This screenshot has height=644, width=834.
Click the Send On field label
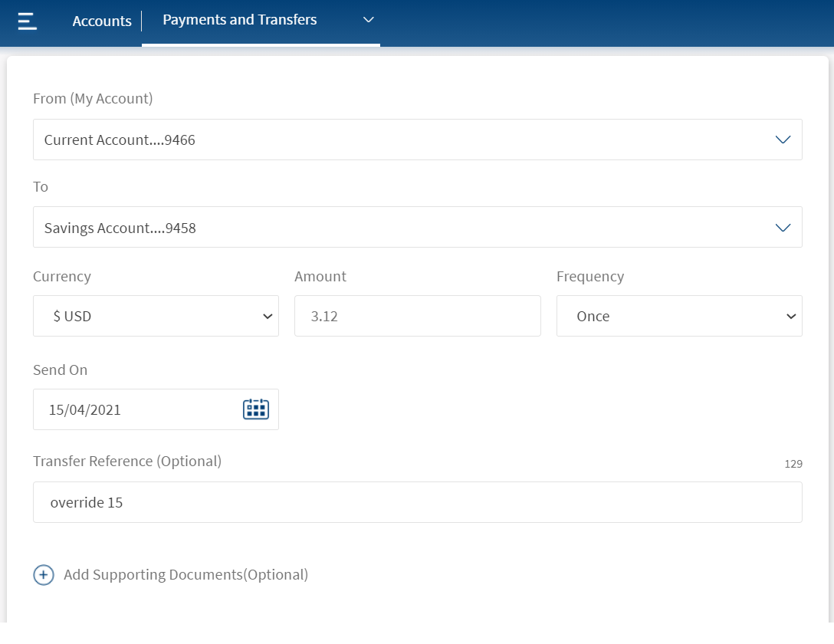(61, 370)
